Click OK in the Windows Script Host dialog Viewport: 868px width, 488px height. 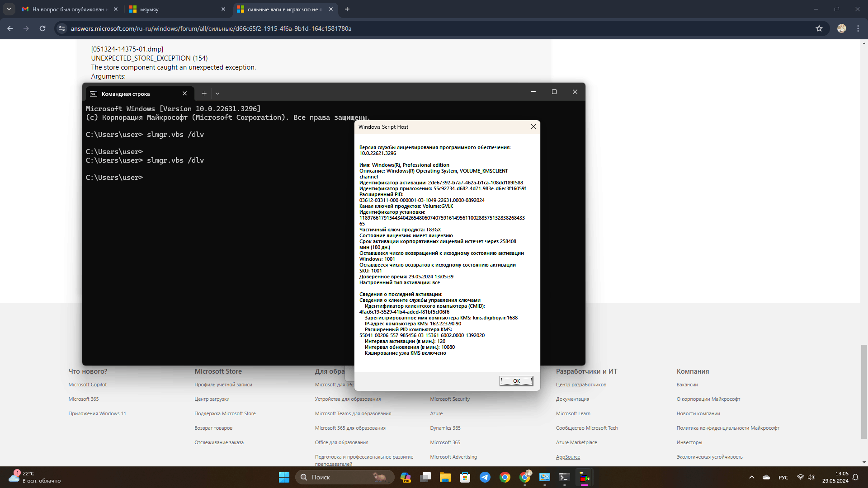tap(516, 381)
